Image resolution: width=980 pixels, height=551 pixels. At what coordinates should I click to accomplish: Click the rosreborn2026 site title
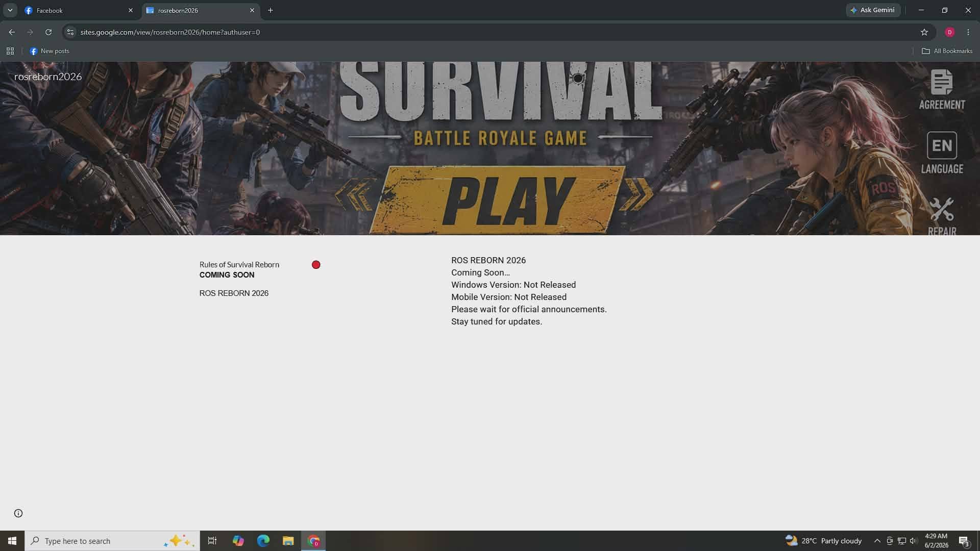[48, 77]
